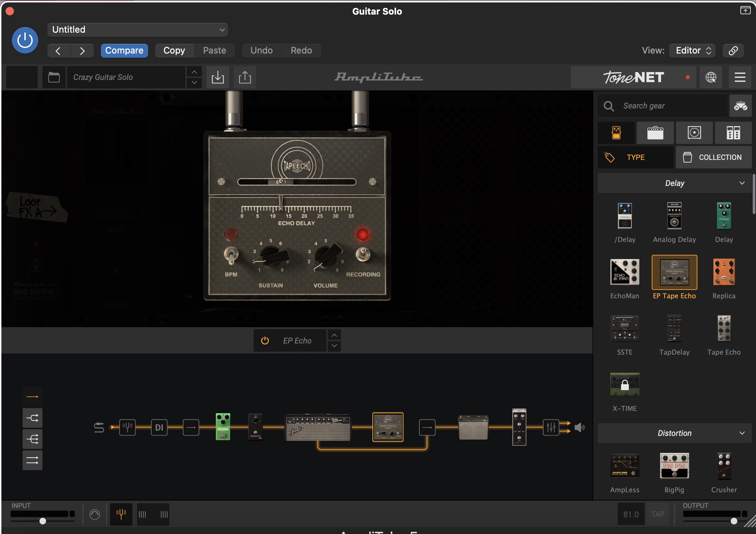Select the green overdrive pedal in chain
The image size is (756, 534).
[223, 427]
